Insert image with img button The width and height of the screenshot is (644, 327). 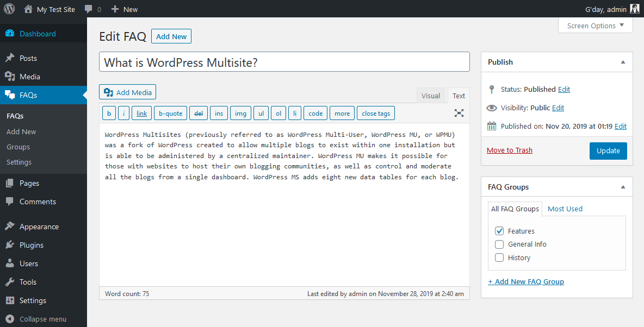[240, 113]
